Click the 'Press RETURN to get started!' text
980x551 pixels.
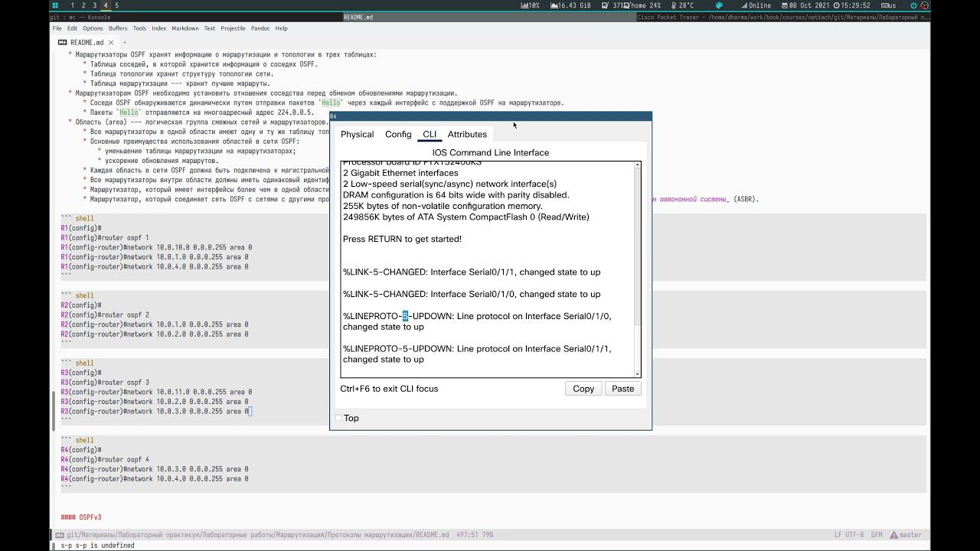point(402,239)
